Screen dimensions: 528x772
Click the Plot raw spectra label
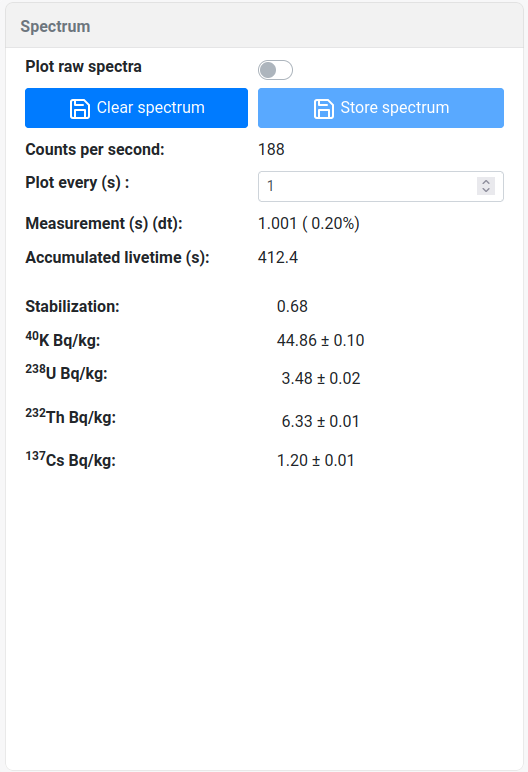click(83, 66)
